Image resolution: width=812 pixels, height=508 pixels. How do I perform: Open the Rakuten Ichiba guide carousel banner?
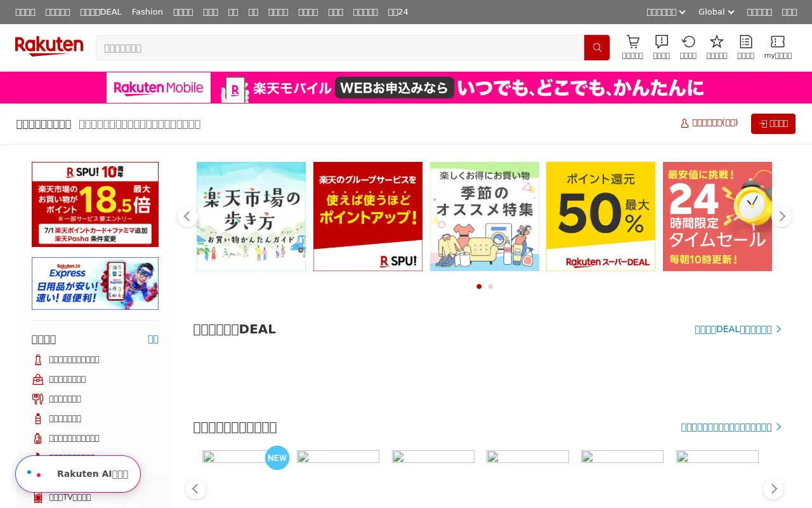coord(251,217)
